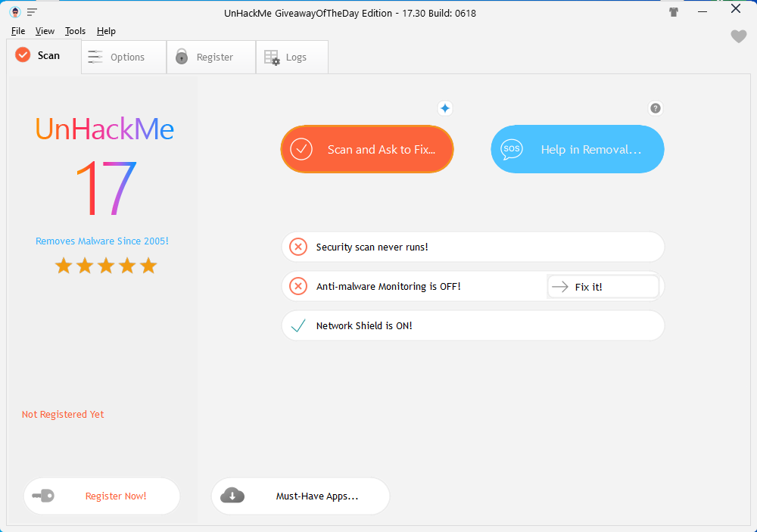The height and width of the screenshot is (532, 757).
Task: Start Scan and Ask to Fix
Action: 367,149
